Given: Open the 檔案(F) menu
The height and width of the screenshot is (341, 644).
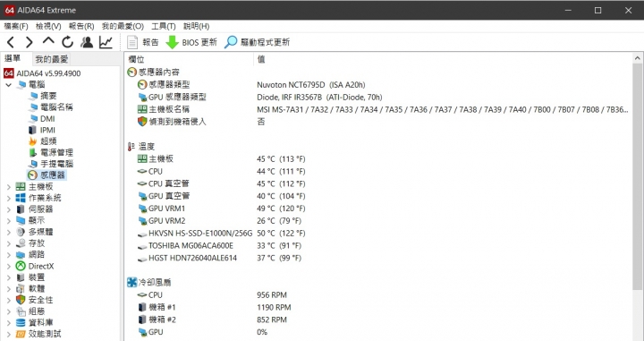Looking at the screenshot, I should point(16,26).
